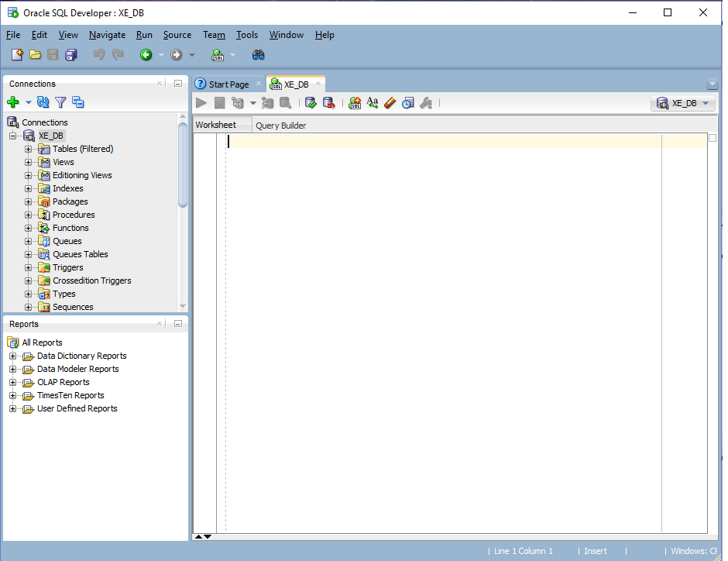
Task: Open the Navigate menu
Action: (107, 35)
